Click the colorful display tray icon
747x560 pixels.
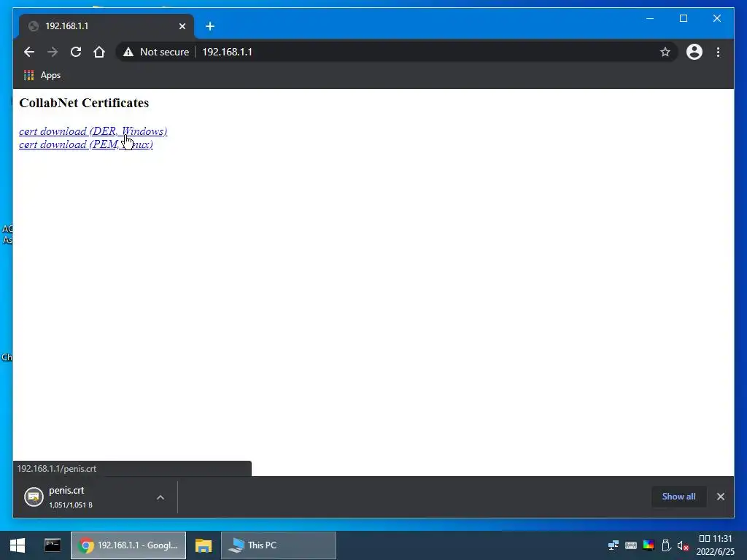[x=649, y=545]
